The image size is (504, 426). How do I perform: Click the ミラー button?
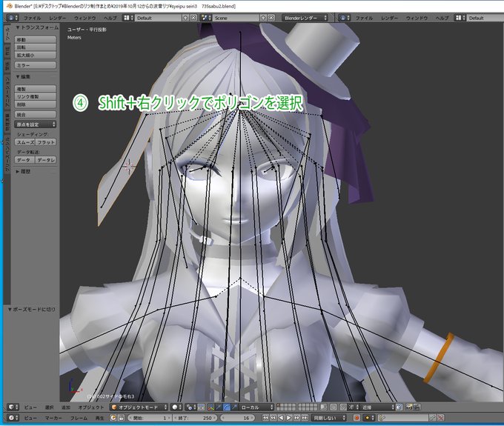point(35,65)
